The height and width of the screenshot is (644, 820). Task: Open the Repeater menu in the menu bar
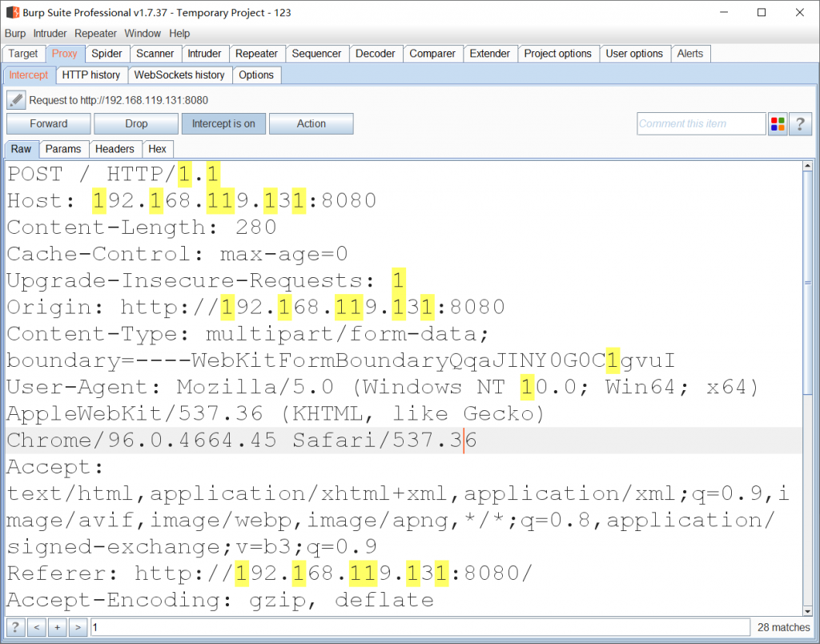[x=96, y=34]
